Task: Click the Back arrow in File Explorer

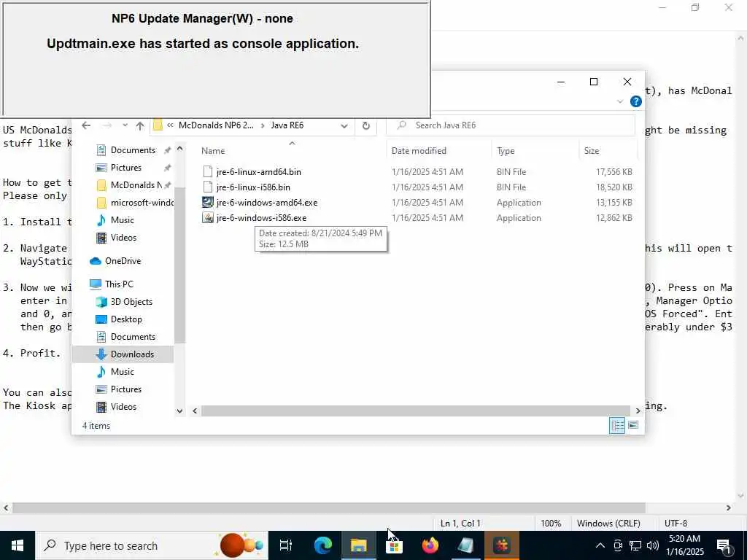Action: click(86, 125)
